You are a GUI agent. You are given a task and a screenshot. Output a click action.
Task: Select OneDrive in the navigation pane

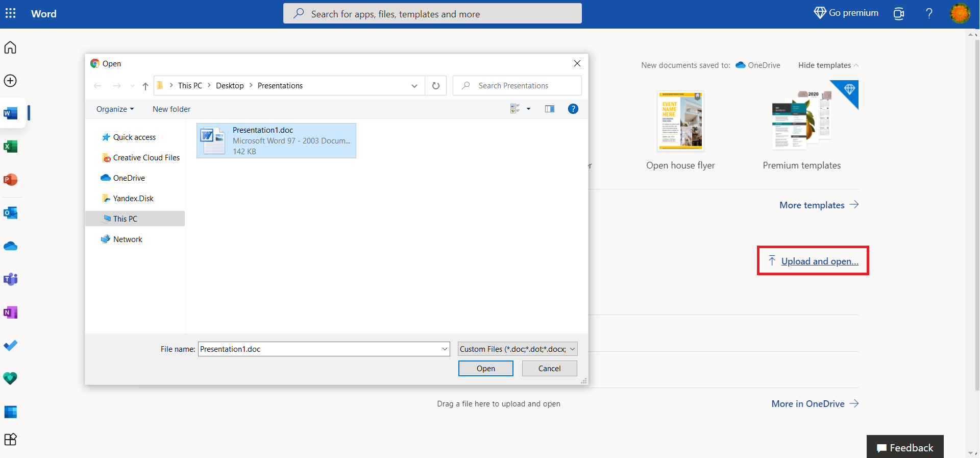pyautogui.click(x=129, y=178)
